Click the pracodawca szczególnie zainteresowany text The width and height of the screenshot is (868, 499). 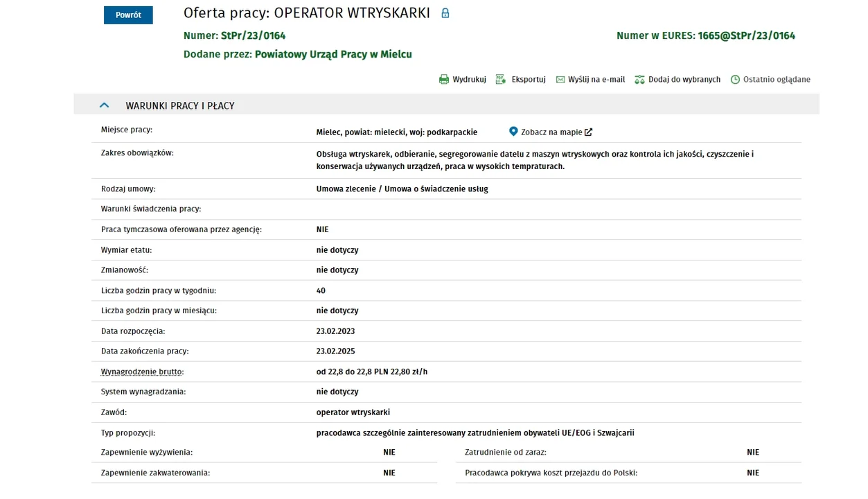[475, 433]
